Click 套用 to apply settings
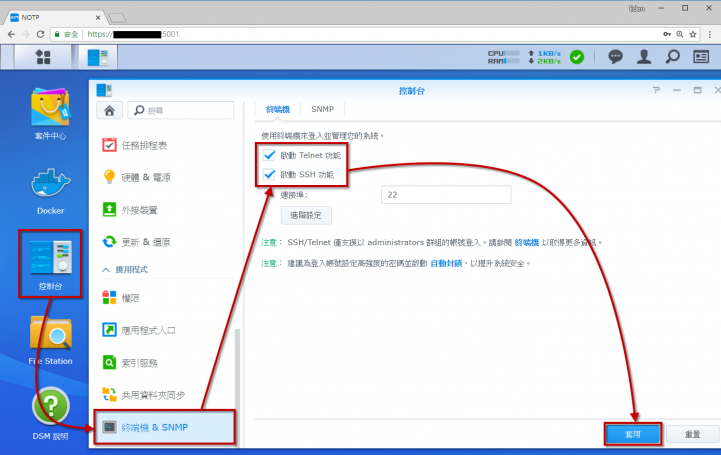Screen dimensions: 721x455 [x=633, y=434]
